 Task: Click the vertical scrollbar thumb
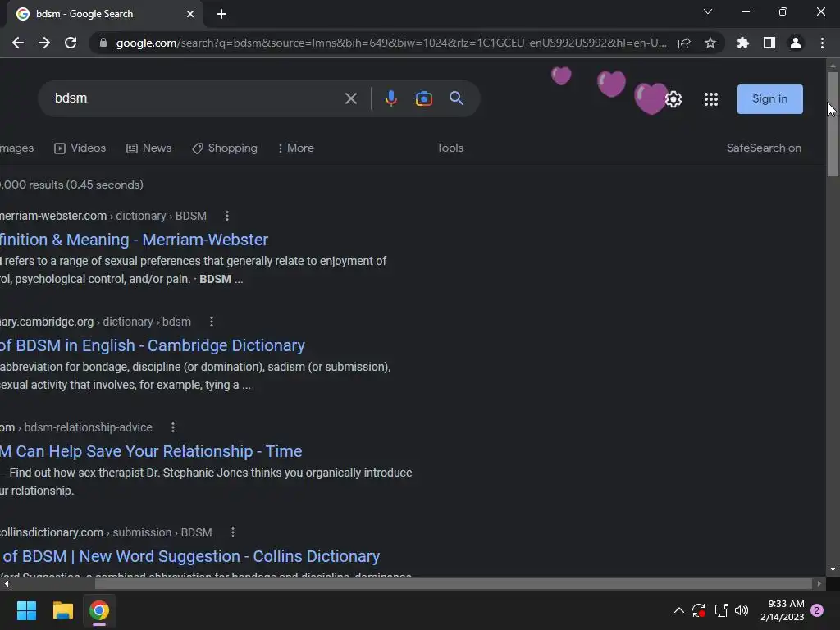click(x=833, y=124)
